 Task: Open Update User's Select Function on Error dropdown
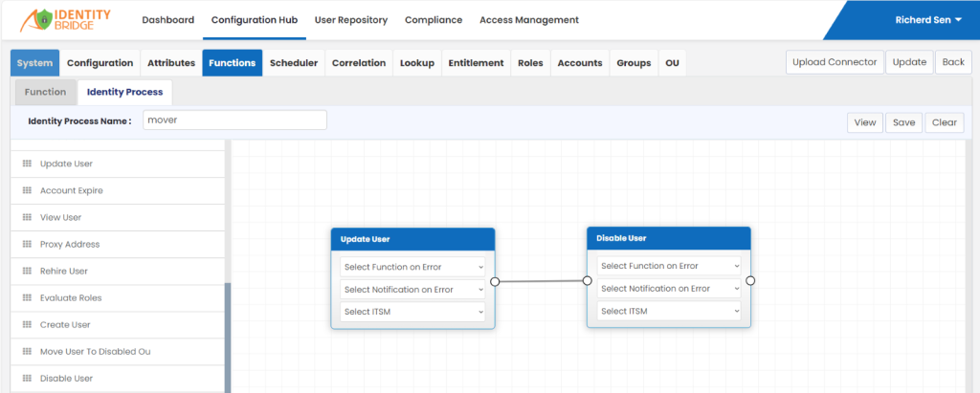point(412,267)
